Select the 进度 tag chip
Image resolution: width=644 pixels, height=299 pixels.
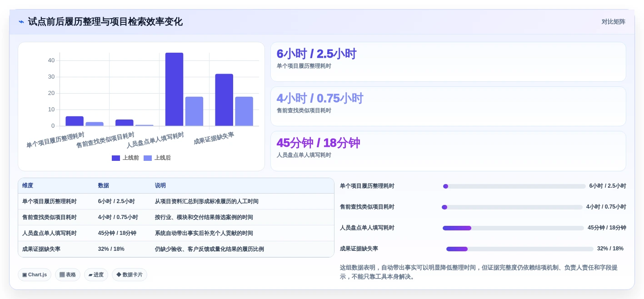(x=96, y=274)
